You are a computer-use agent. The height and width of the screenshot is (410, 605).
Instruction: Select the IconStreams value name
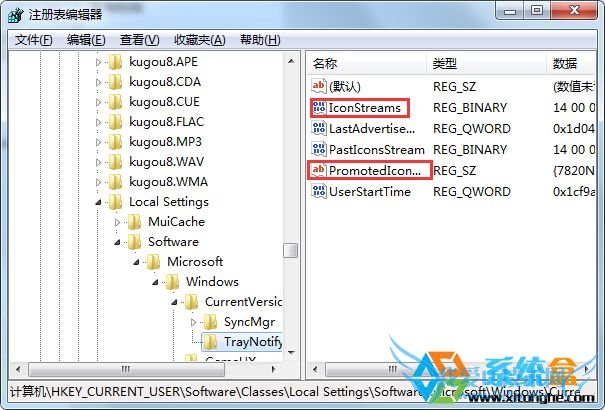coord(365,108)
